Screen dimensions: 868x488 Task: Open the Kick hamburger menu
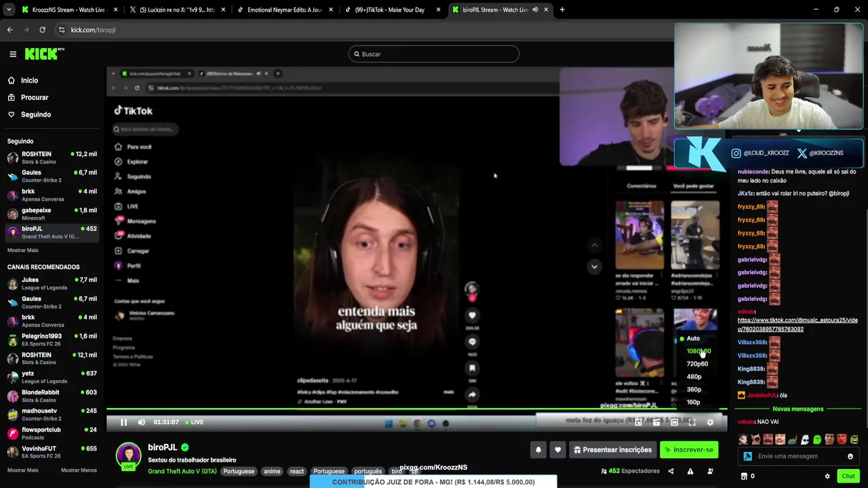tap(13, 54)
